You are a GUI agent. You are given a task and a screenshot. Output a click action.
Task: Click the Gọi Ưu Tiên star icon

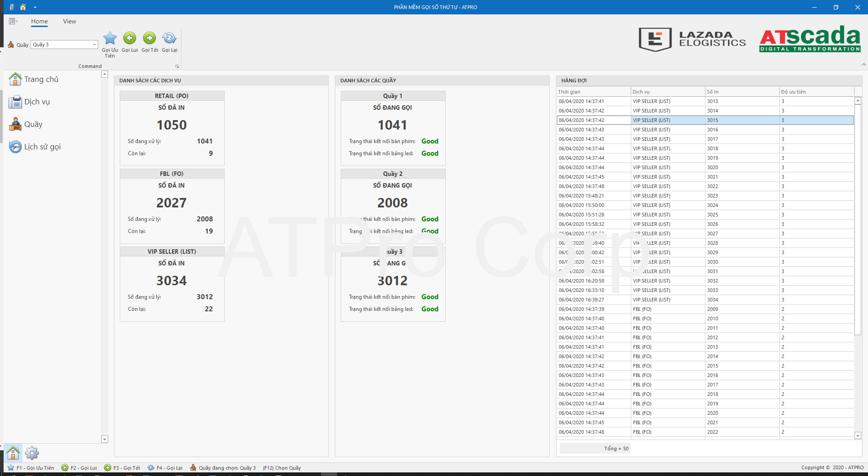tap(110, 39)
